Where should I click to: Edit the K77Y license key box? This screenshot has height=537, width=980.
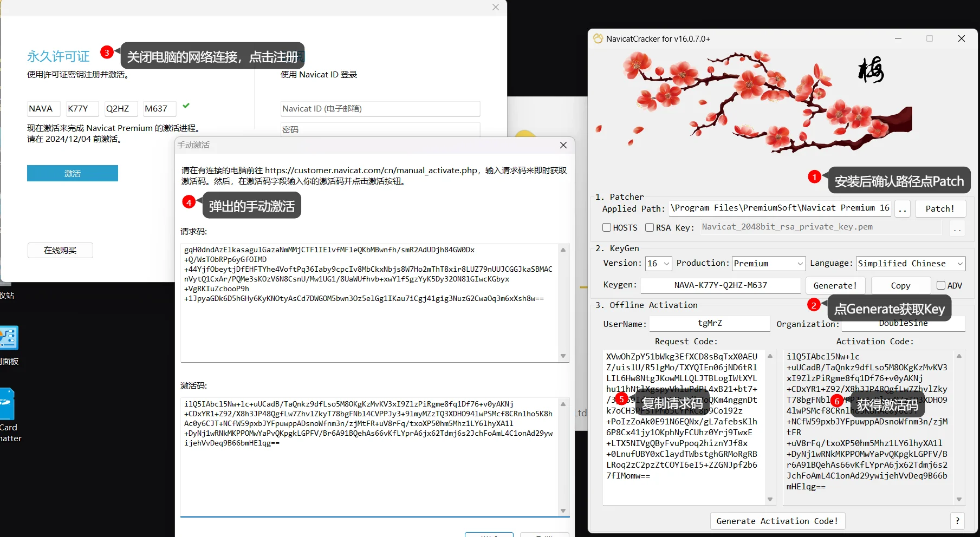click(82, 108)
